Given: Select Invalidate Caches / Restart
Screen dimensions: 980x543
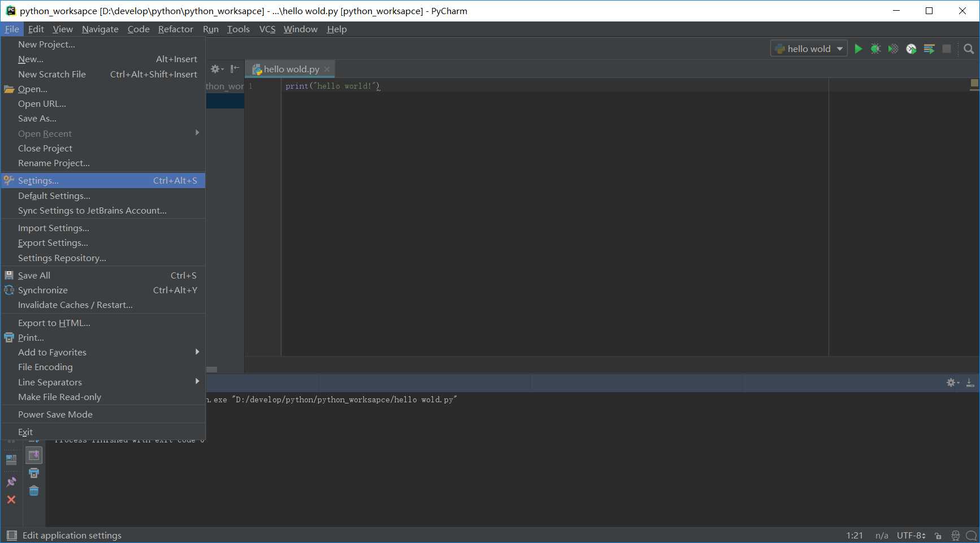Looking at the screenshot, I should pyautogui.click(x=103, y=305).
